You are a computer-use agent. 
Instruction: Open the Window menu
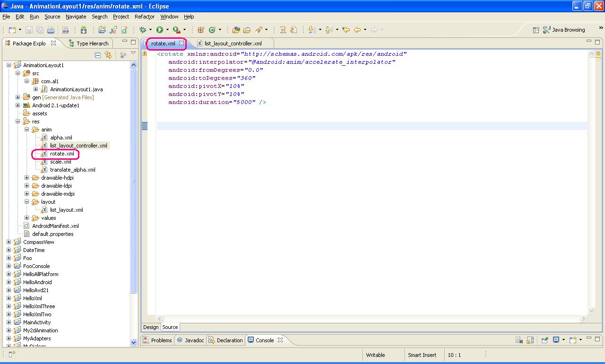tap(169, 17)
